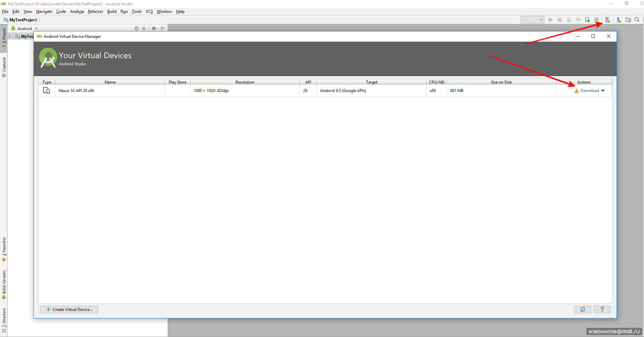The image size is (644, 337).
Task: Open the Build menu
Action: click(112, 12)
